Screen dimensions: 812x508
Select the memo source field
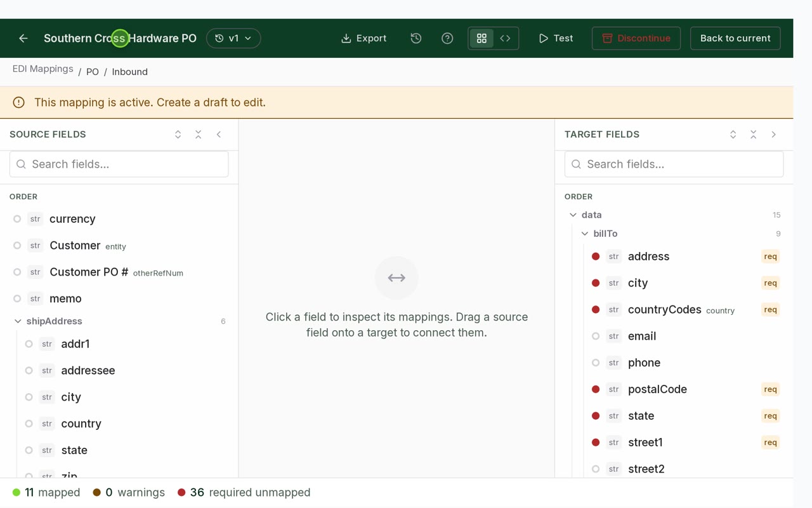coord(119,298)
